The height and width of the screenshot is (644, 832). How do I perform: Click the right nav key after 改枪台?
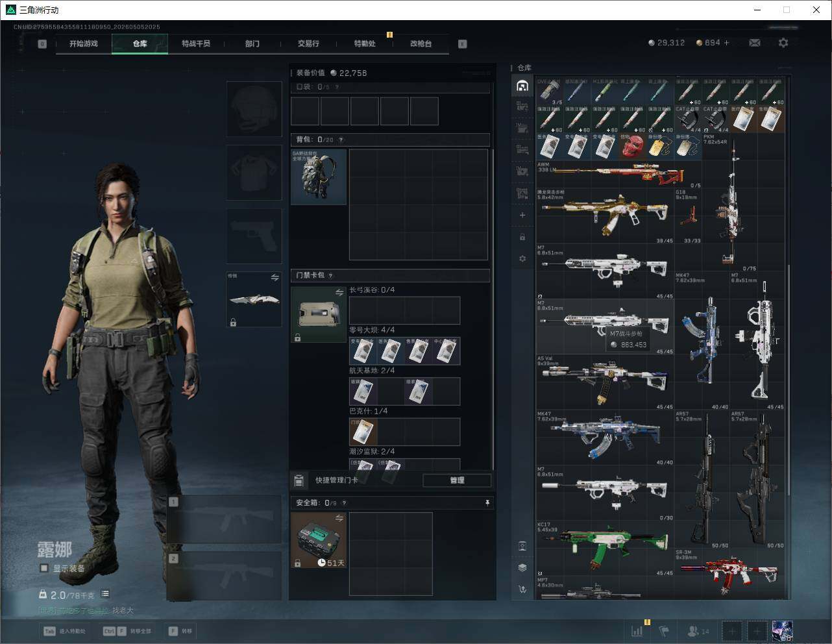coord(462,43)
